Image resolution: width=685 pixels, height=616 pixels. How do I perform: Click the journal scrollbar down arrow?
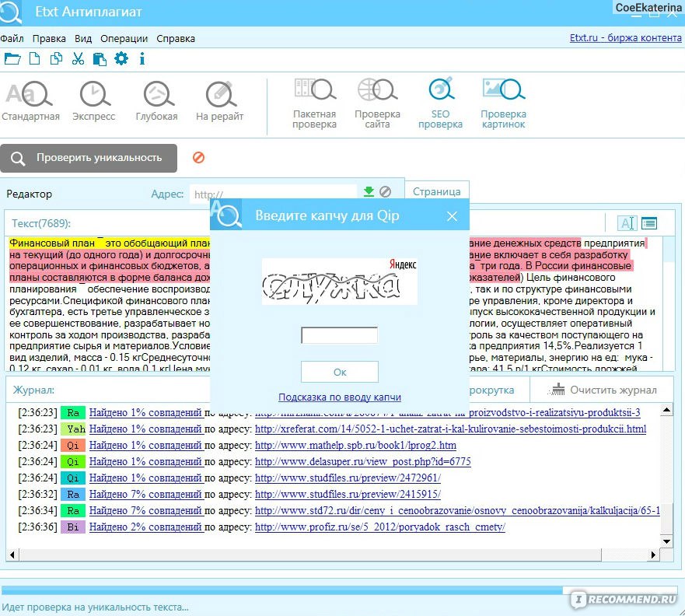click(x=666, y=541)
